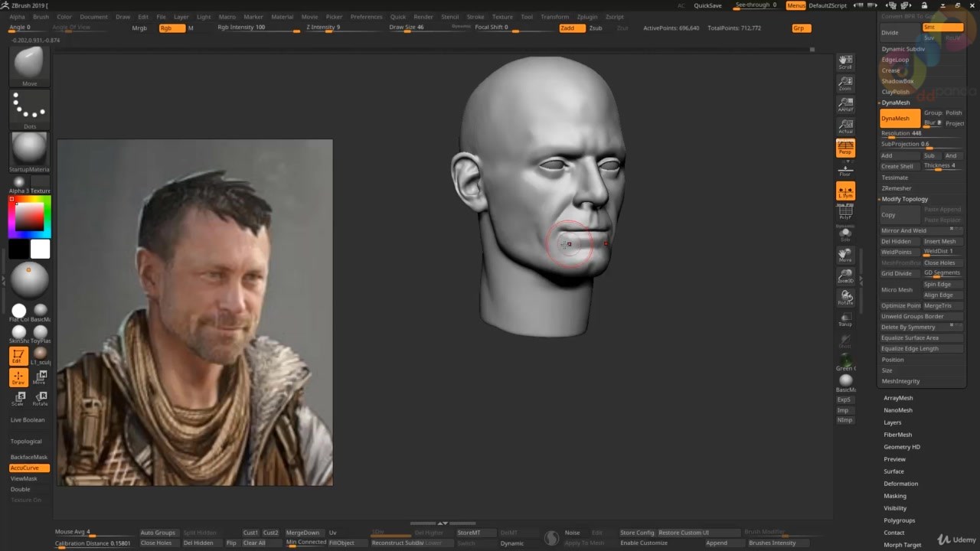Open the Material menu
This screenshot has height=551, width=980.
(x=282, y=17)
